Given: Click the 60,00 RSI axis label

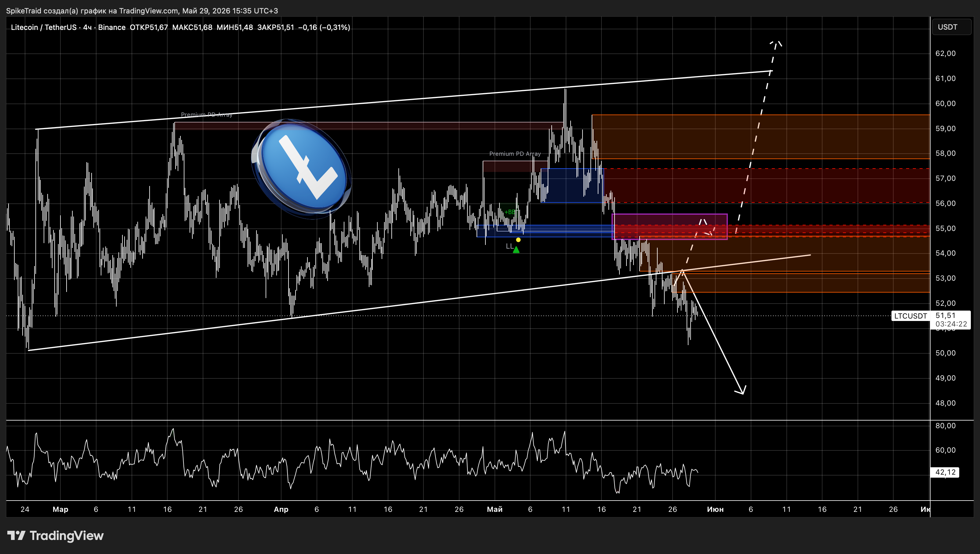Looking at the screenshot, I should pos(946,450).
